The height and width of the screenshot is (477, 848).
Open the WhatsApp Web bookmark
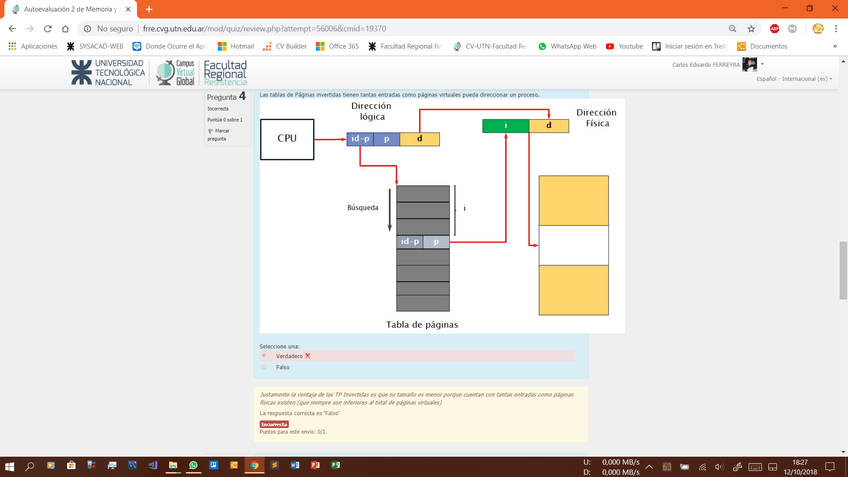[x=566, y=46]
